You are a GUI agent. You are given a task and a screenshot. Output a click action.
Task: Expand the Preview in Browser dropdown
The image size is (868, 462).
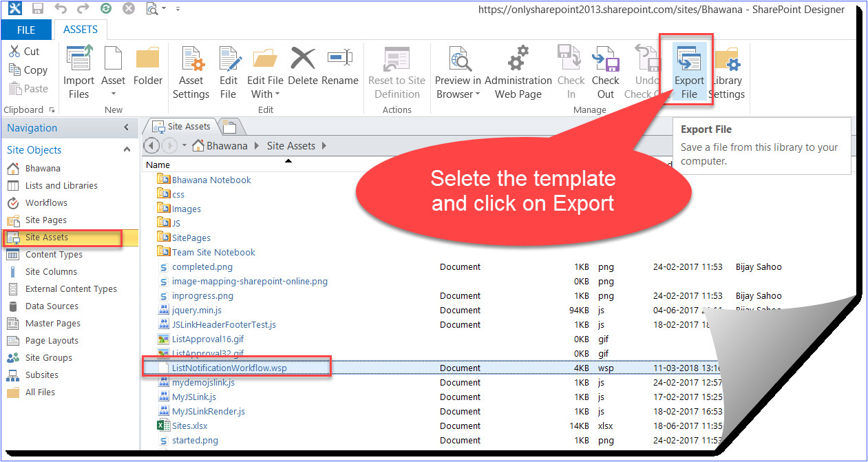point(458,94)
